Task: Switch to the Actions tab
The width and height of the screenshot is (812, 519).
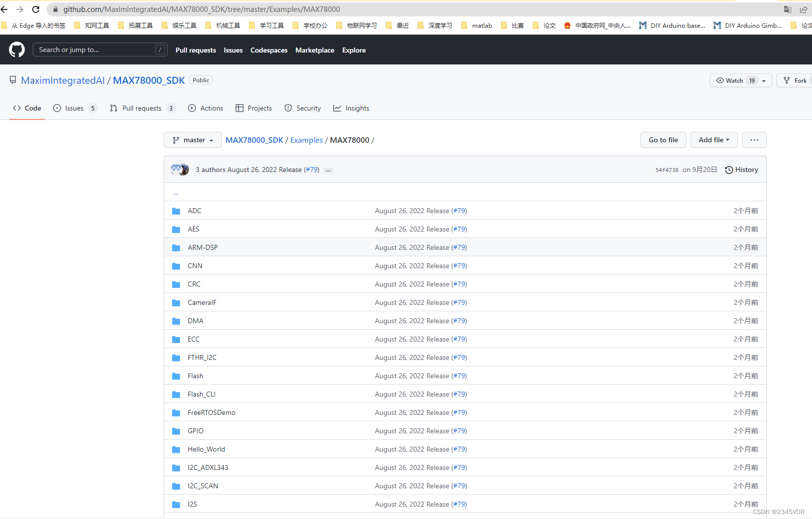Action: [x=205, y=108]
